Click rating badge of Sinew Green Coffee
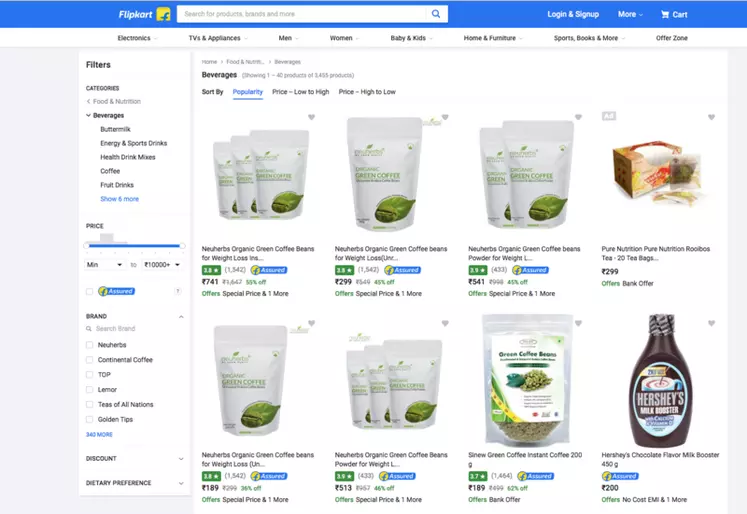Viewport: 747px width, 514px height. (x=478, y=476)
